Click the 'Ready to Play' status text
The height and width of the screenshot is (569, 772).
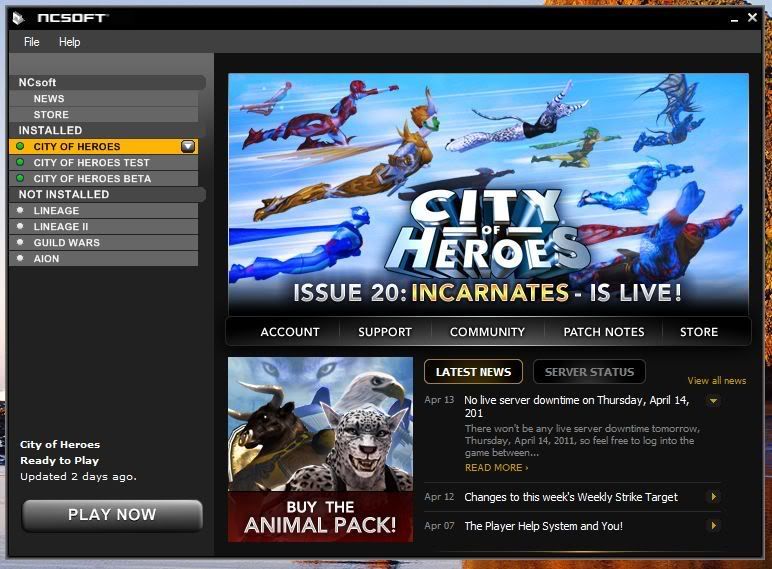click(x=60, y=461)
